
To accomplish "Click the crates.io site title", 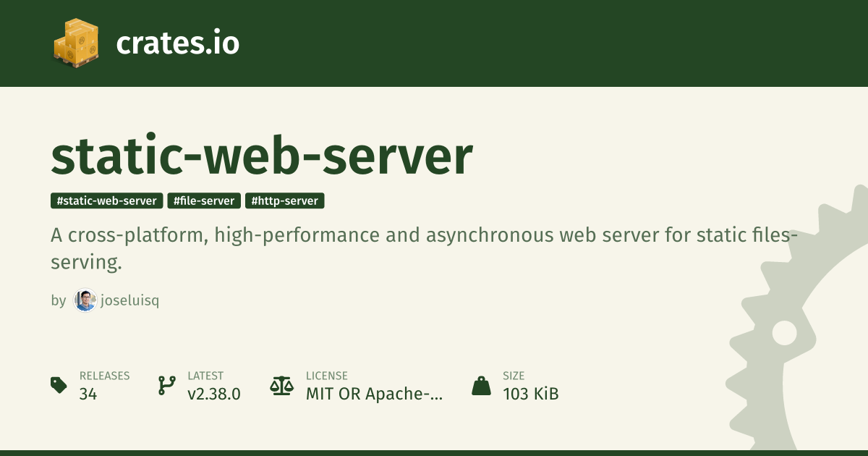I will 178,43.
